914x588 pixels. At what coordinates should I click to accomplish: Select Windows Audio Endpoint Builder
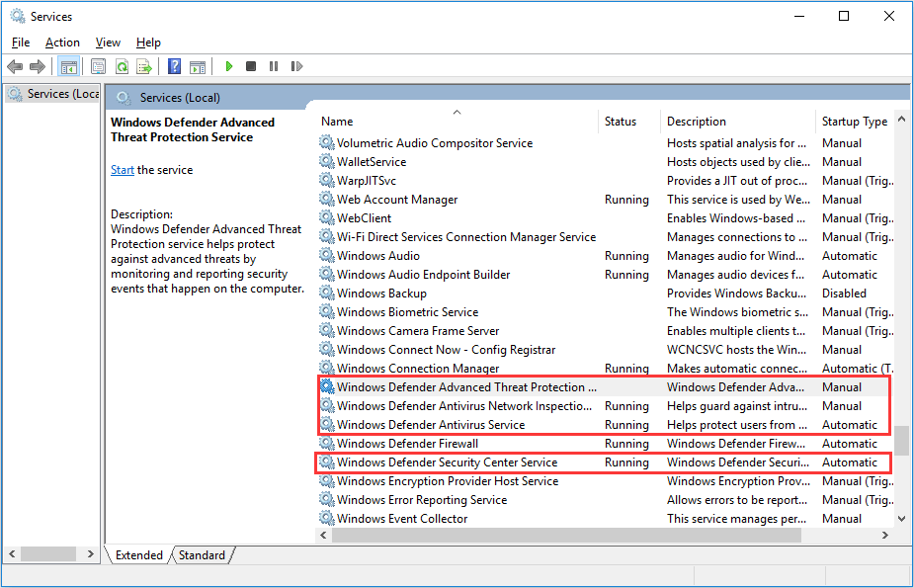[x=605, y=275]
